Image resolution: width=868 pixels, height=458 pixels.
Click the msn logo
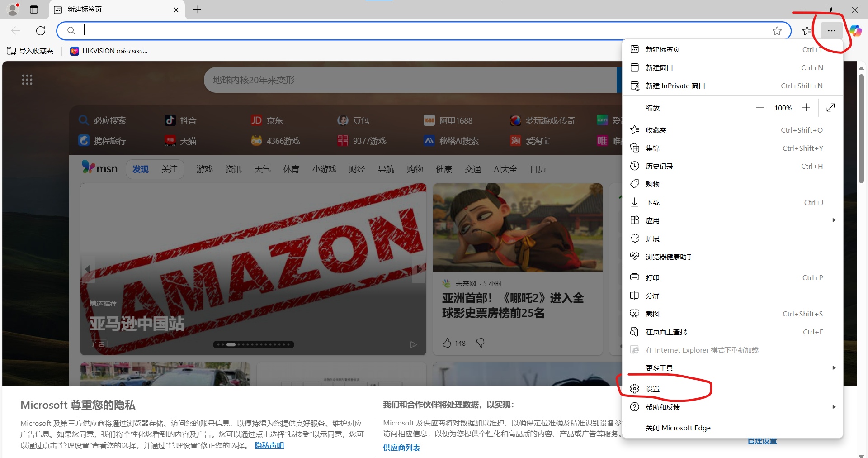click(x=99, y=168)
